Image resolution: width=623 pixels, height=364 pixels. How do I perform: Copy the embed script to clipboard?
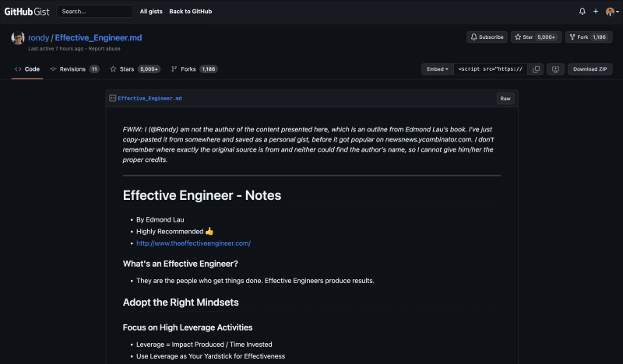point(536,69)
